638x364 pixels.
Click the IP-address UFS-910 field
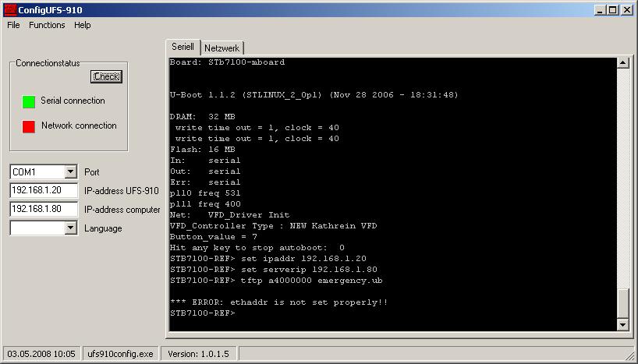pos(44,190)
